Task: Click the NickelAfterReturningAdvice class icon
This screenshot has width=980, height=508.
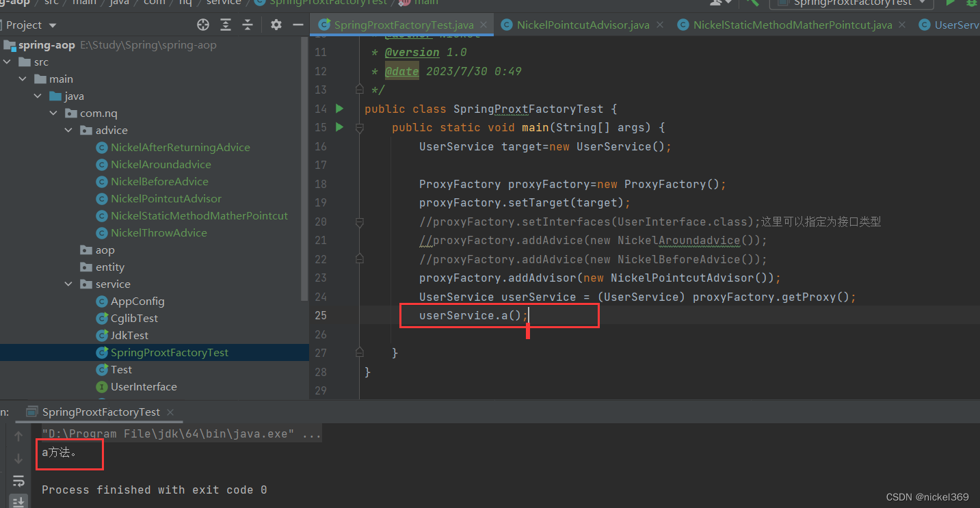Action: pos(101,147)
